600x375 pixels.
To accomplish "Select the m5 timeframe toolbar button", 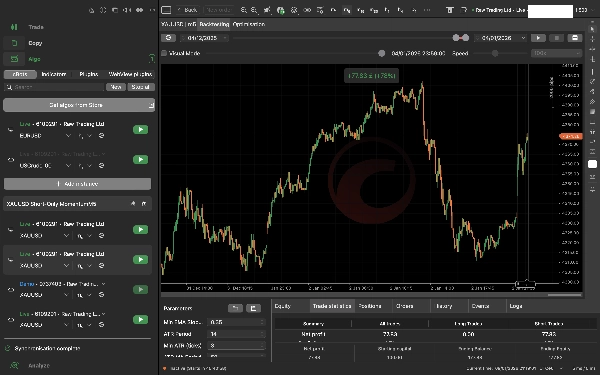I will click(346, 10).
